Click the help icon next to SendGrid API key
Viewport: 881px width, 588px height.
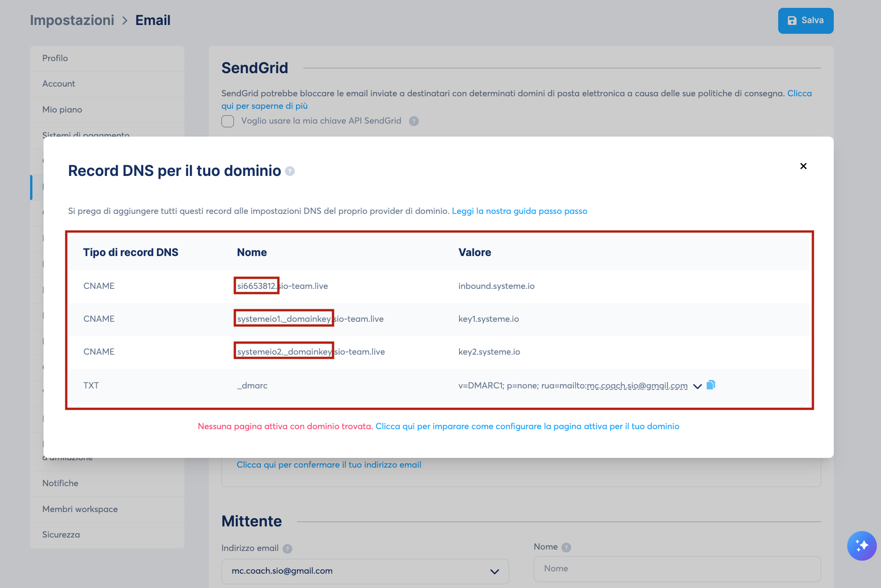pyautogui.click(x=414, y=121)
